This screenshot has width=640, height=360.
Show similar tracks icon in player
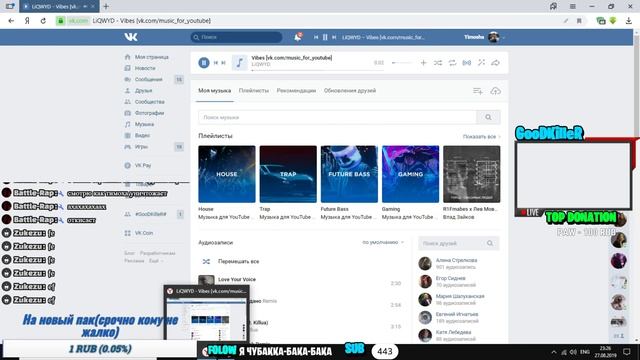482,62
